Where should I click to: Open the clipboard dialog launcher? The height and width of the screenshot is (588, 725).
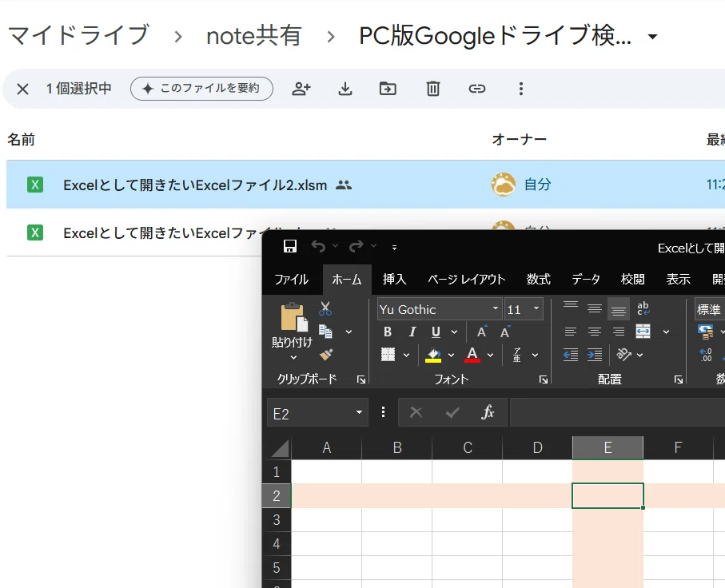pyautogui.click(x=361, y=379)
